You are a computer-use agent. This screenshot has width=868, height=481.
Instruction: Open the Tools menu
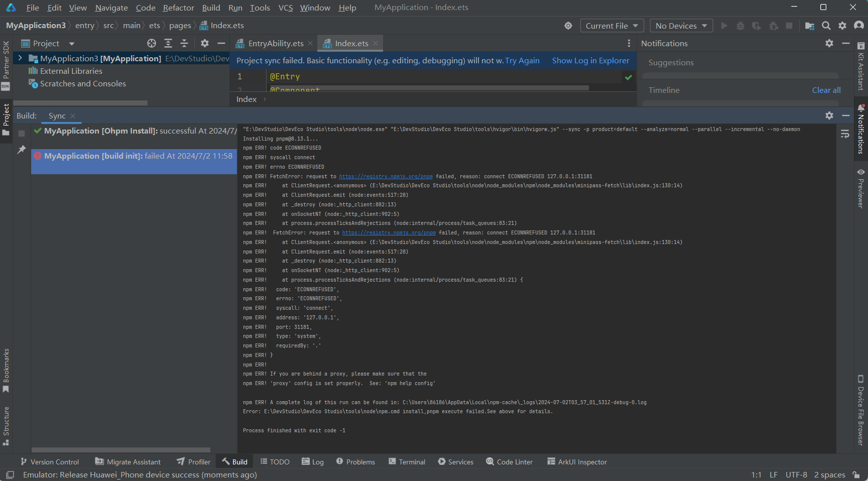pos(260,8)
